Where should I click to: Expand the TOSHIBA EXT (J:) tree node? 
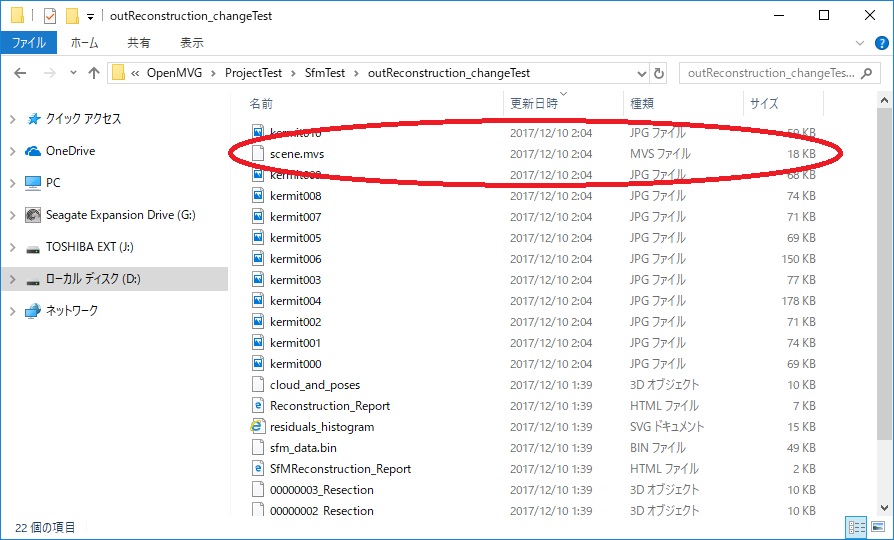[x=13, y=247]
